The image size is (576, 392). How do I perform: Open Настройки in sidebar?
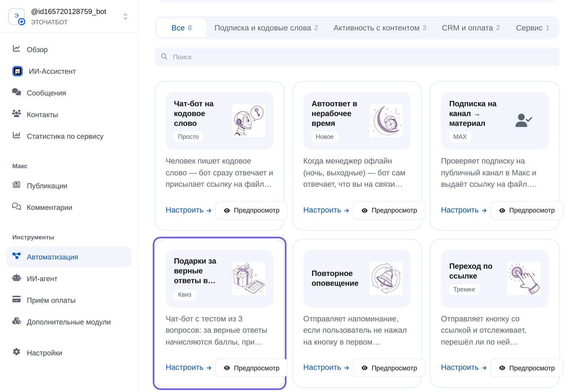[x=69, y=353]
